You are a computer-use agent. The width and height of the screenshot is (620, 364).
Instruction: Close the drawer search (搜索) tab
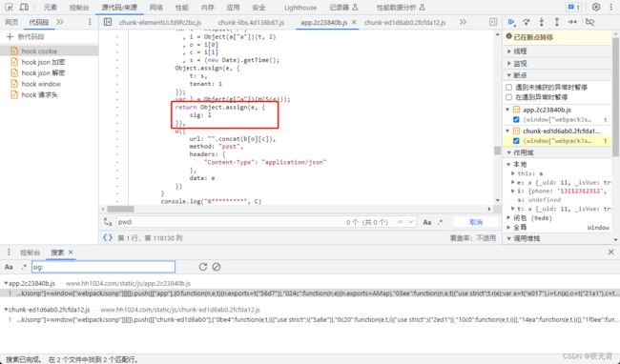(x=71, y=253)
